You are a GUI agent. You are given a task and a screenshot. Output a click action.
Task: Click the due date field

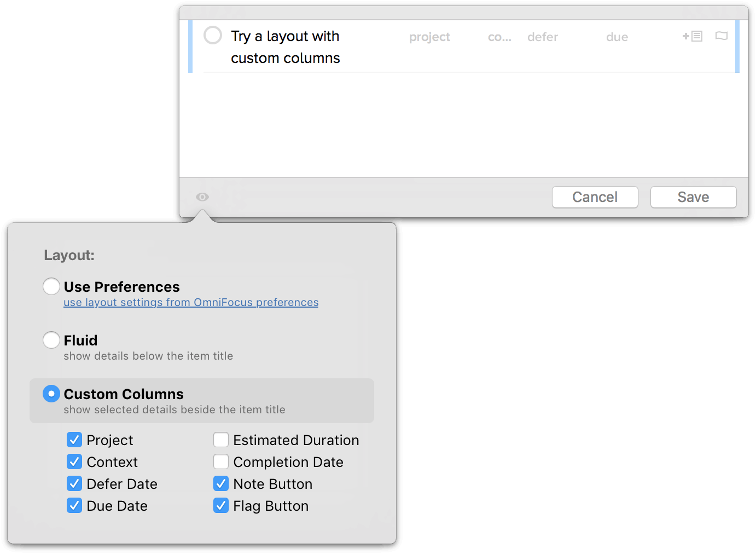(617, 37)
